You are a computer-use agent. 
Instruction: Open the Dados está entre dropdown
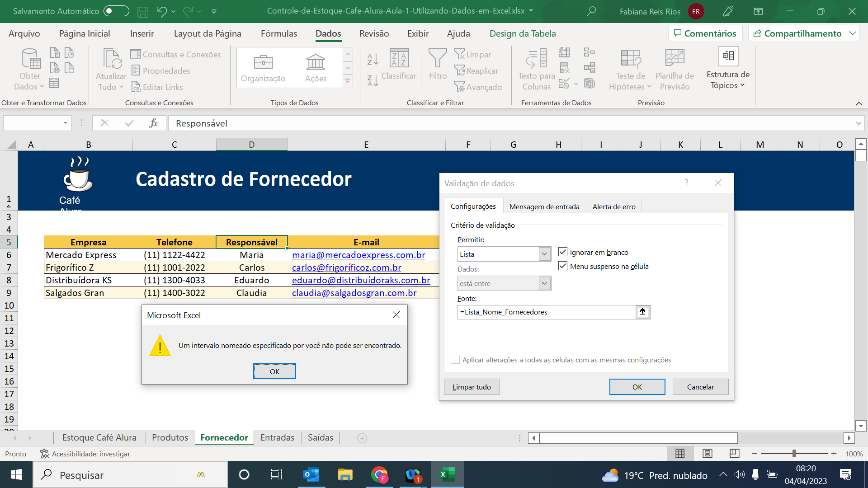[x=544, y=283]
